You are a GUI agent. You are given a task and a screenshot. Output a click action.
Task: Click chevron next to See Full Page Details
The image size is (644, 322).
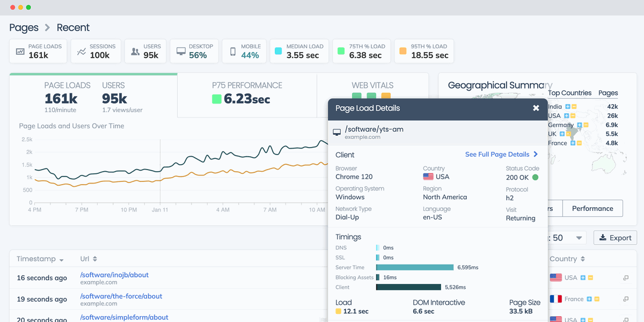(x=536, y=154)
